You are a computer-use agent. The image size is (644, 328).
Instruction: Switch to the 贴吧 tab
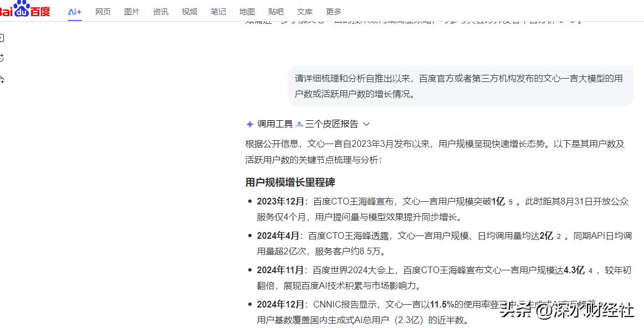point(275,12)
